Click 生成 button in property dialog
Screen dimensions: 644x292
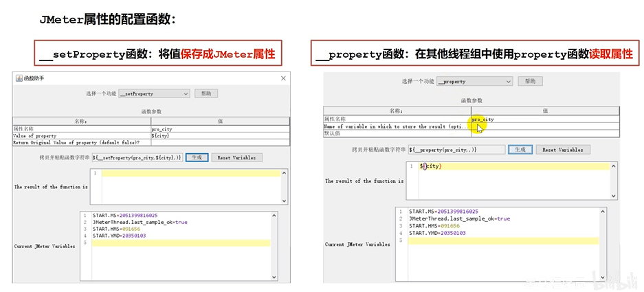pos(520,150)
